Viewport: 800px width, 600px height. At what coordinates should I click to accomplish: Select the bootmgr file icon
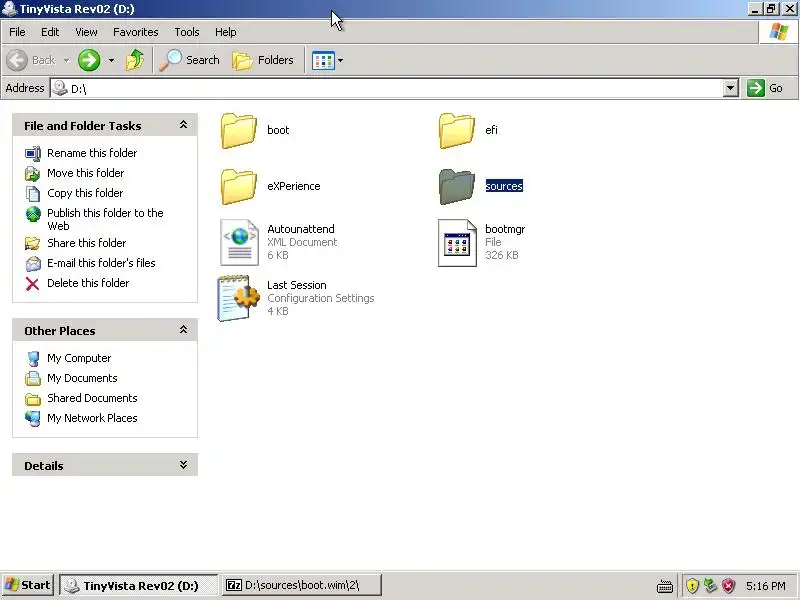tap(457, 242)
